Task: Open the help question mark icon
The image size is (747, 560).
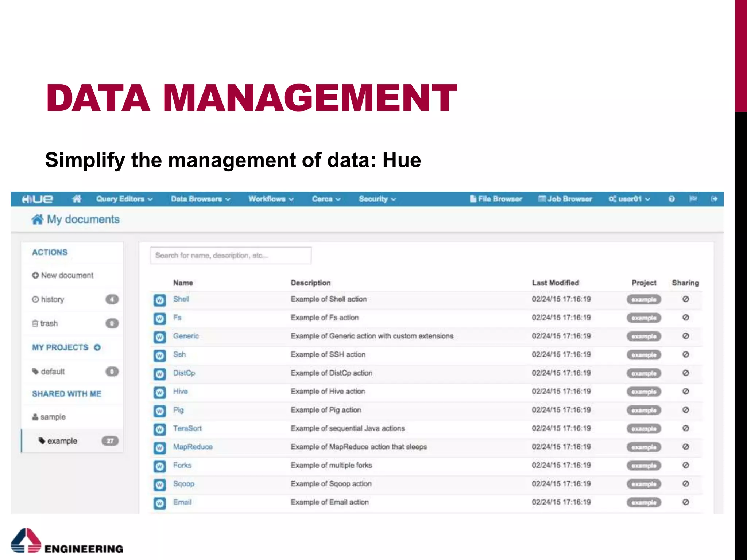Action: (671, 199)
